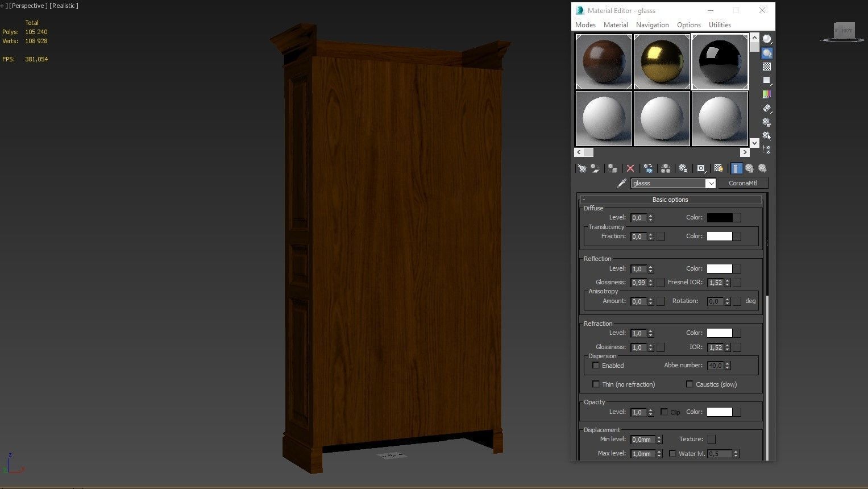Viewport: 868px width, 489px height.
Task: Open the material name dropdown arrow
Action: (711, 183)
